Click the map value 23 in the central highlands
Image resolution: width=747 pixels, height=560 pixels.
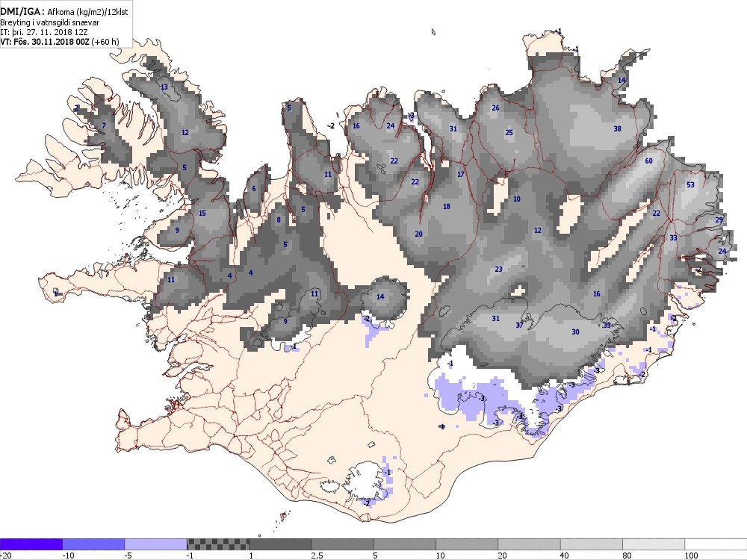click(499, 269)
